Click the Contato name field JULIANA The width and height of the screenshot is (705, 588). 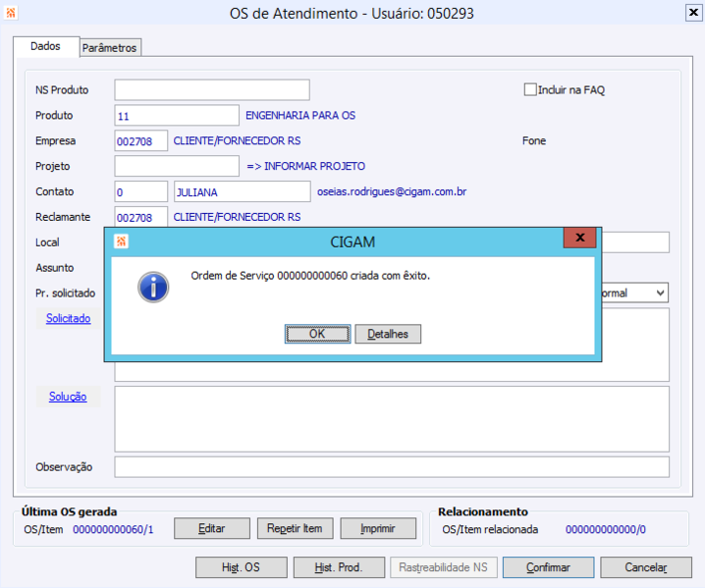[x=243, y=191]
